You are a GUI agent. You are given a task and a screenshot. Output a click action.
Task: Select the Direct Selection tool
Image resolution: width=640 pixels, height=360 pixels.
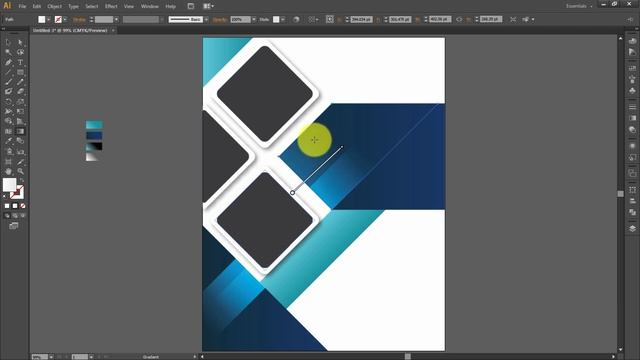coord(20,42)
